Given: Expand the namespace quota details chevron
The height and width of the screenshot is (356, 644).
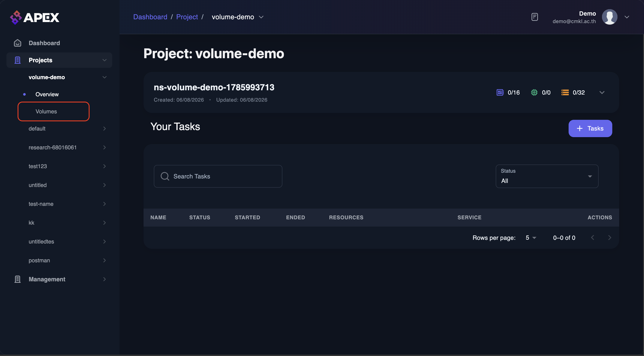Looking at the screenshot, I should pos(602,92).
